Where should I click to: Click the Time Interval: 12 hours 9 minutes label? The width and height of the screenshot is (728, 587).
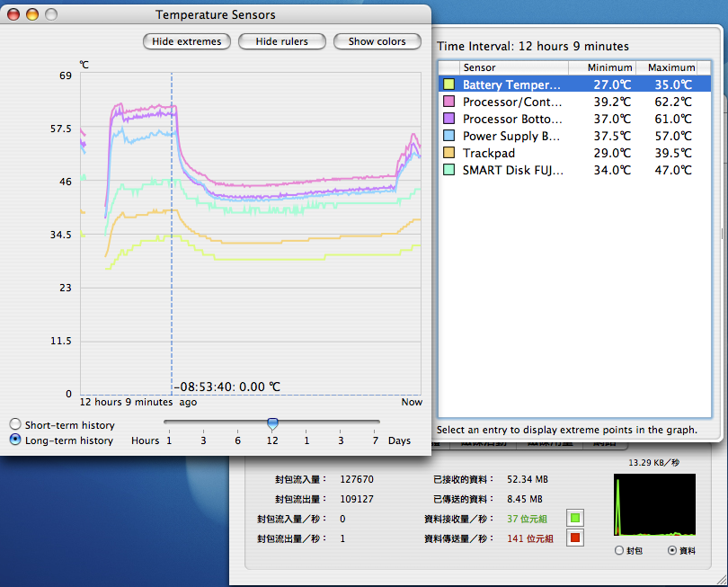pyautogui.click(x=533, y=47)
